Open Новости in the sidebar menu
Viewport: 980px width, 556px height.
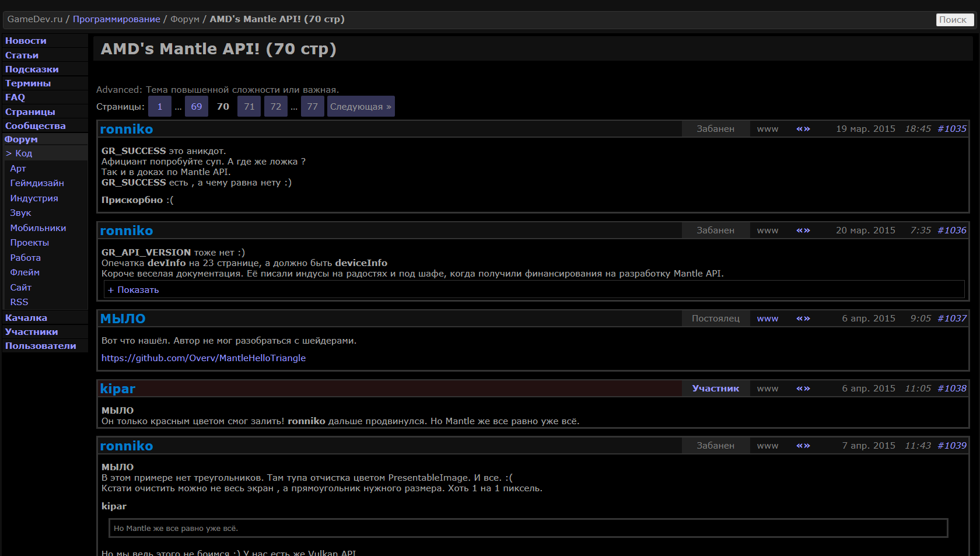coord(26,41)
